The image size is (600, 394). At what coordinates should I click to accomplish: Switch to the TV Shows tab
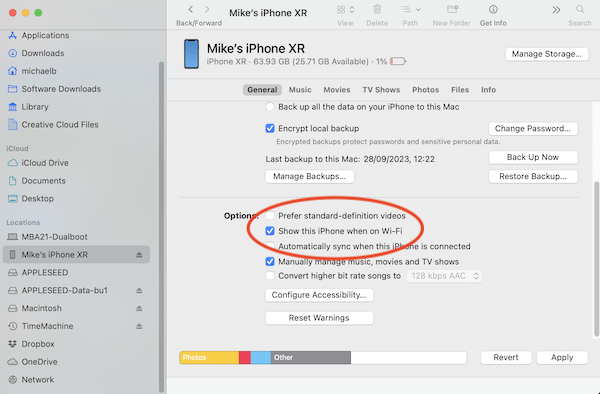[x=381, y=90]
